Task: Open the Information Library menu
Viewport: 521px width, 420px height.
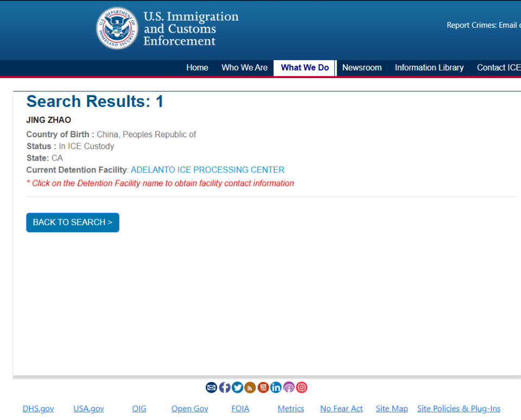Action: point(429,68)
